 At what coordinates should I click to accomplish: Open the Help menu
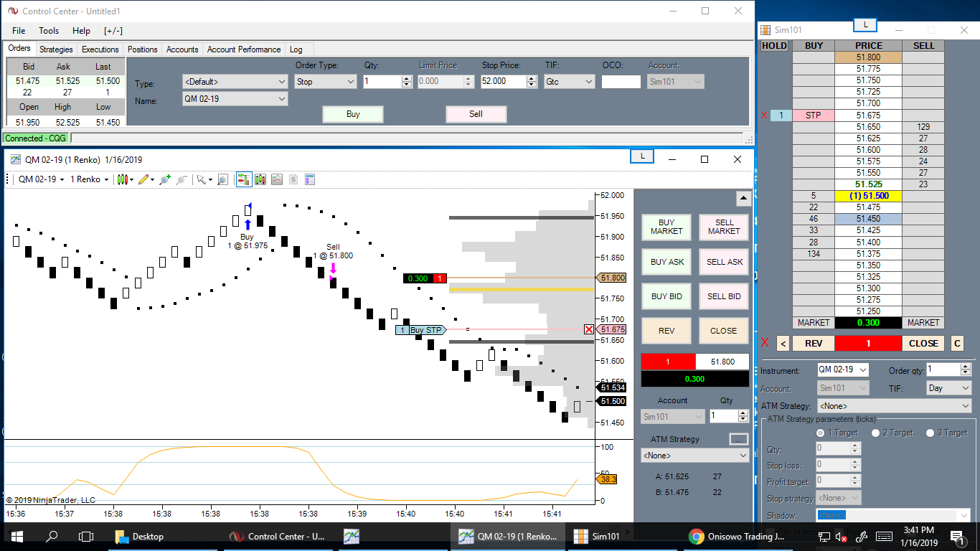point(82,31)
